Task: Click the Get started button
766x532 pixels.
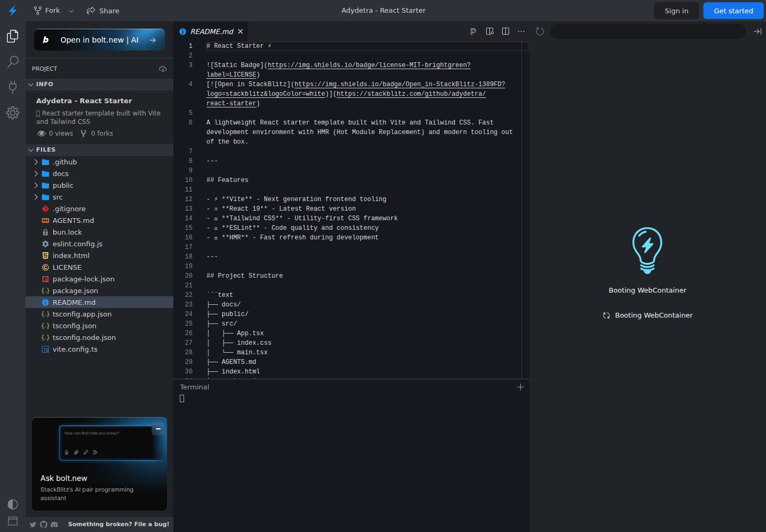Action: pyautogui.click(x=734, y=11)
